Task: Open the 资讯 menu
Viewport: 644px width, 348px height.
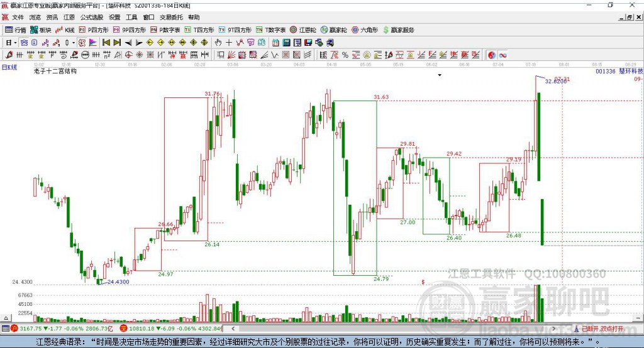Action: click(52, 17)
